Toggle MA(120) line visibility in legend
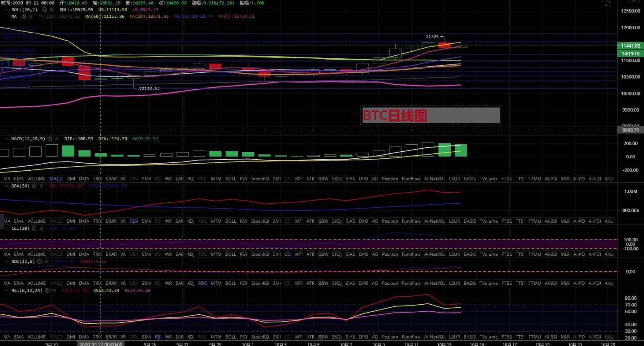Viewport: 644px width, 346px height. coord(59,17)
